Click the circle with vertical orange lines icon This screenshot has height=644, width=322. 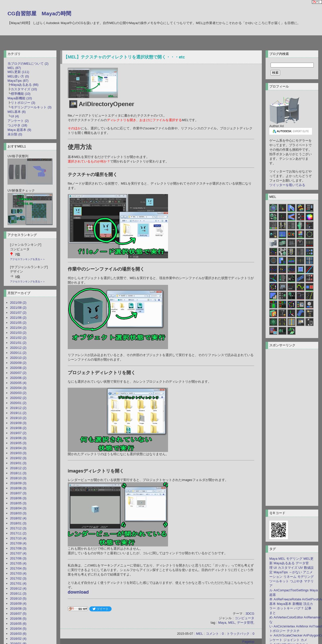[273, 261]
